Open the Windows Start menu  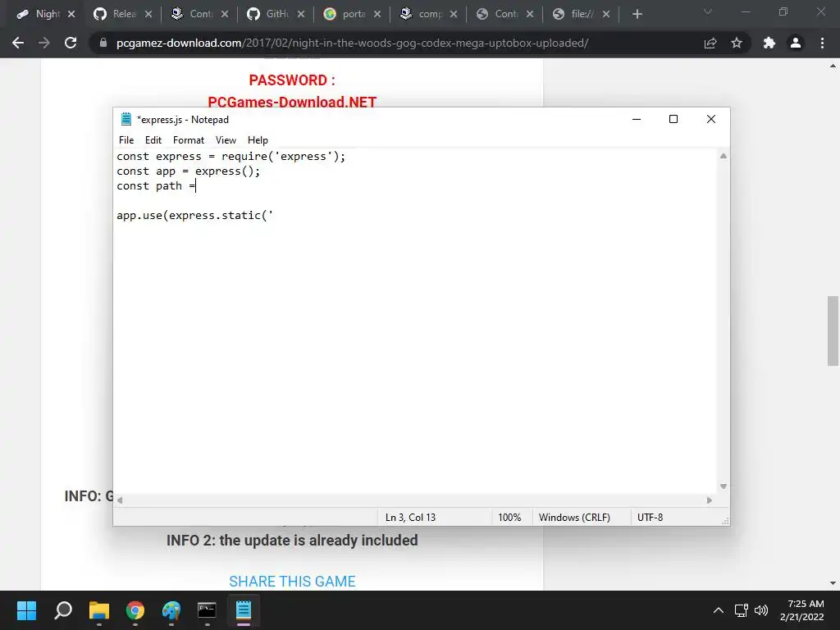(x=26, y=610)
